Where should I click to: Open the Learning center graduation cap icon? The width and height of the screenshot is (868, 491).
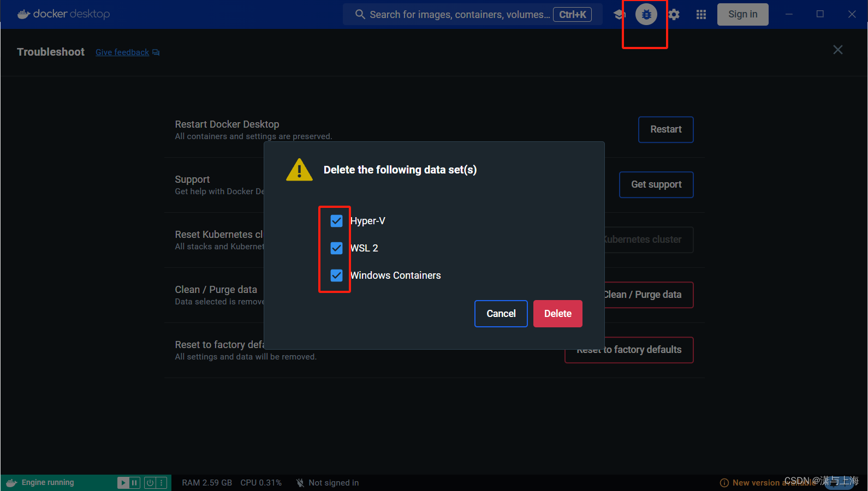pos(619,14)
